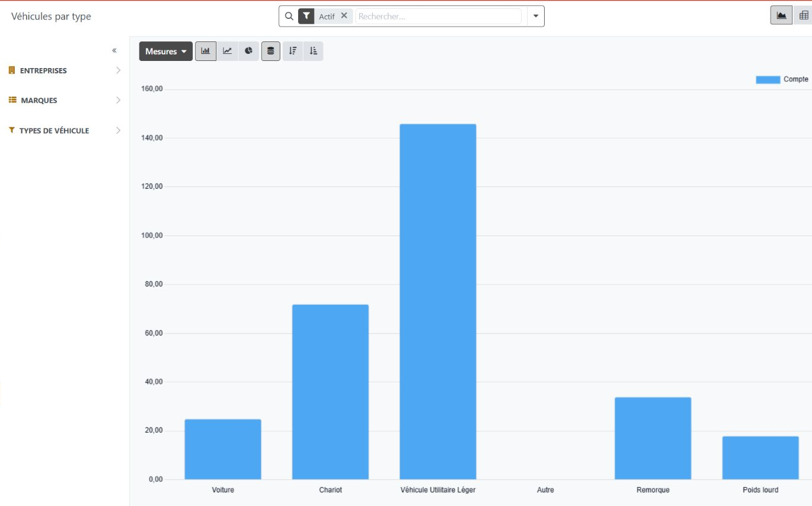Click the search magnifier icon

289,16
